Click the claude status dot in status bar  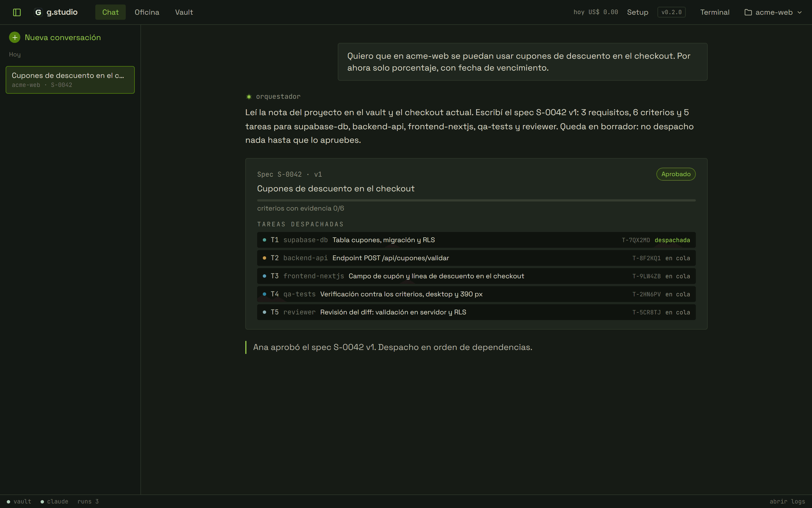(42, 502)
